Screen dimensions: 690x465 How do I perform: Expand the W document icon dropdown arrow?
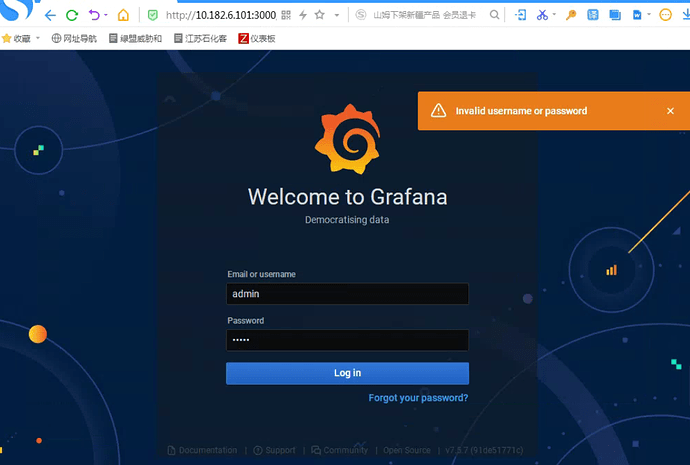pos(649,15)
